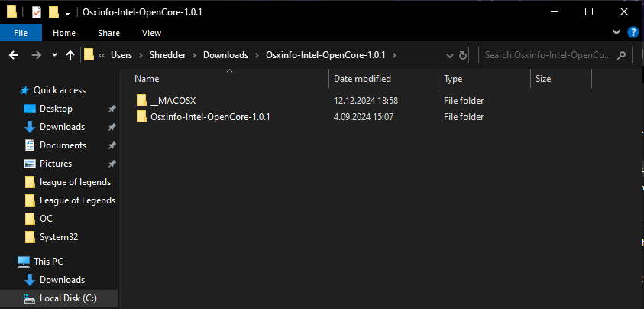This screenshot has width=644, height=309.
Task: Select the Osxinfo-Intel-OpenCore-1.0.1 folder icon
Action: [x=141, y=117]
